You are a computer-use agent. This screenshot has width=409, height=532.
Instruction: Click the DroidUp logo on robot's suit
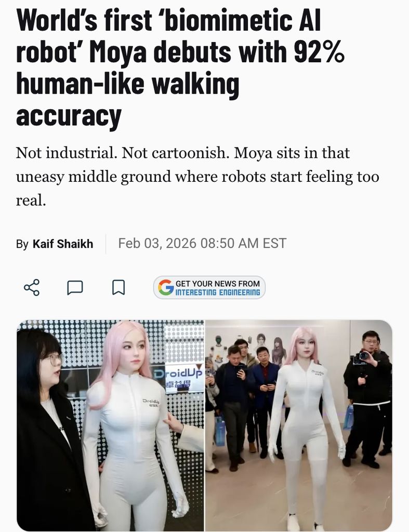pyautogui.click(x=151, y=403)
